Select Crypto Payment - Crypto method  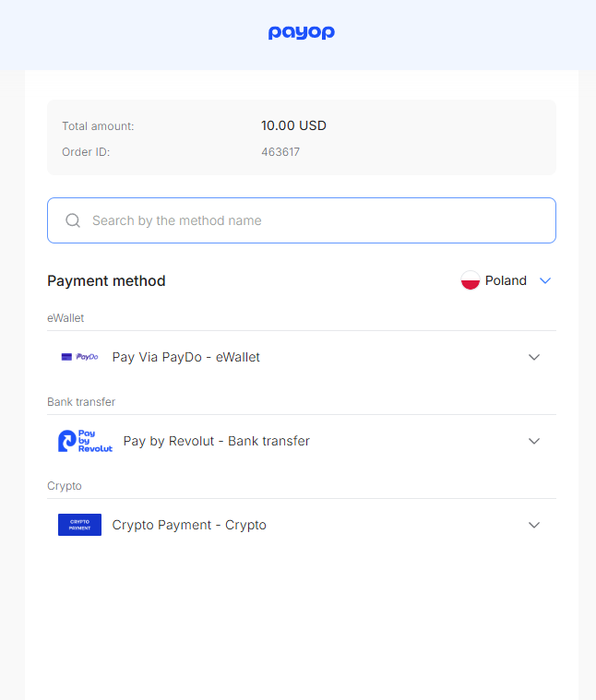(302, 525)
